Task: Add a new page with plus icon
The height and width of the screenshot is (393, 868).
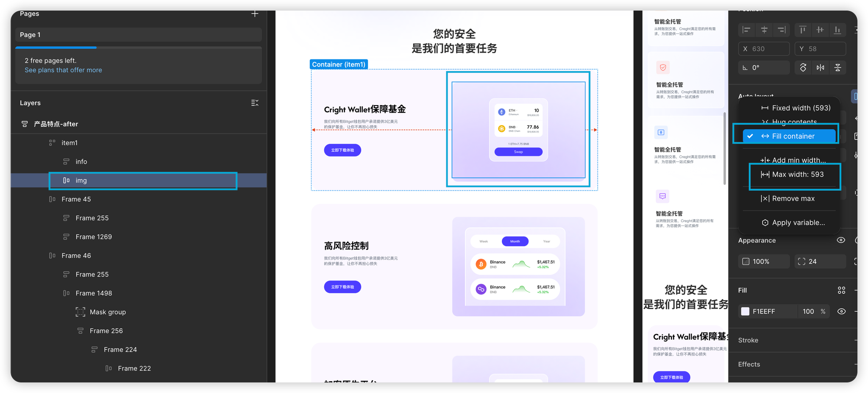Action: tap(255, 14)
